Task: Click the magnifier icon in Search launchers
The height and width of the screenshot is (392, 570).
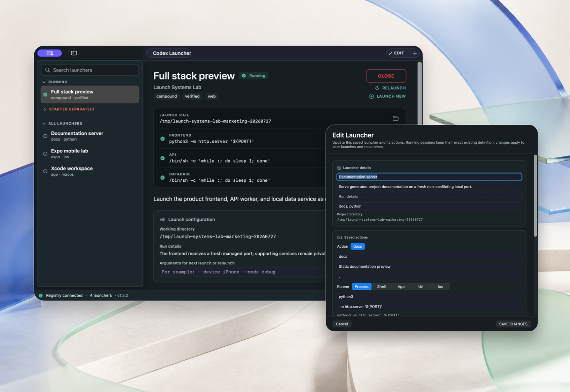Action: click(x=47, y=70)
